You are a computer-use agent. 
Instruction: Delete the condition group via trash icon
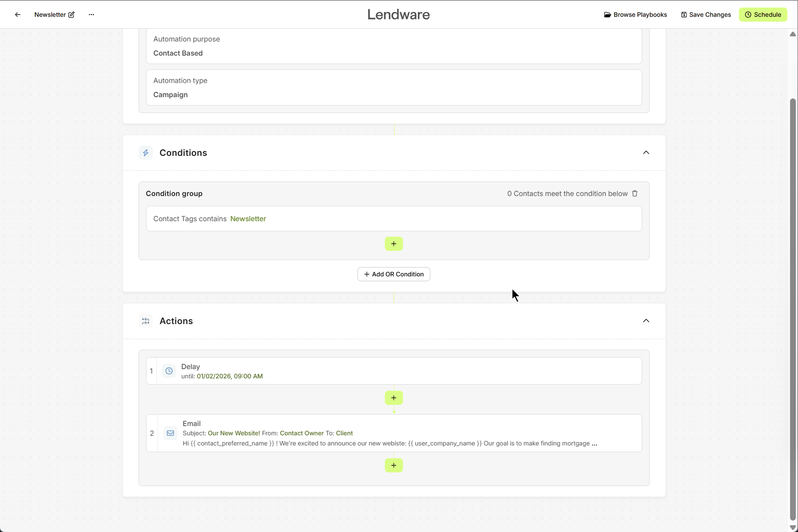click(635, 193)
